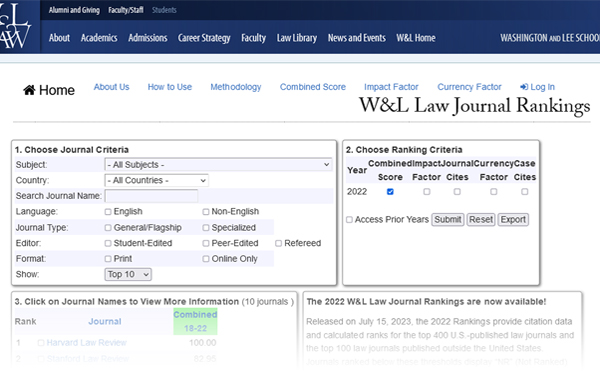The image size is (600, 377).
Task: Check the Refereed box
Action: pos(279,243)
